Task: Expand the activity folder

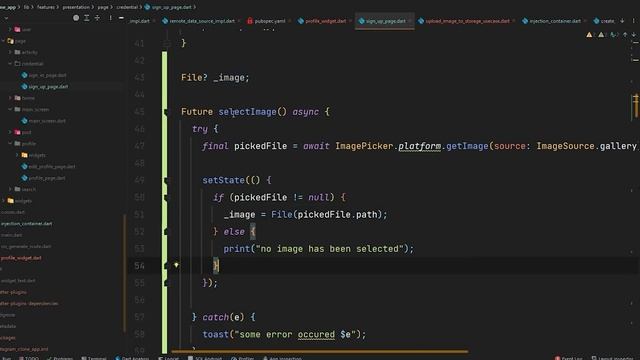Action: (x=10, y=52)
